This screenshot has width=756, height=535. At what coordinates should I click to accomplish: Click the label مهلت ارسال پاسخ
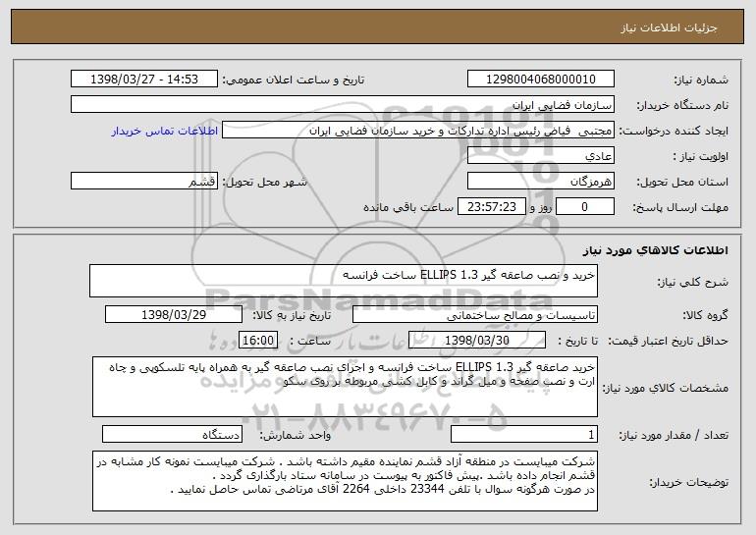(x=680, y=208)
